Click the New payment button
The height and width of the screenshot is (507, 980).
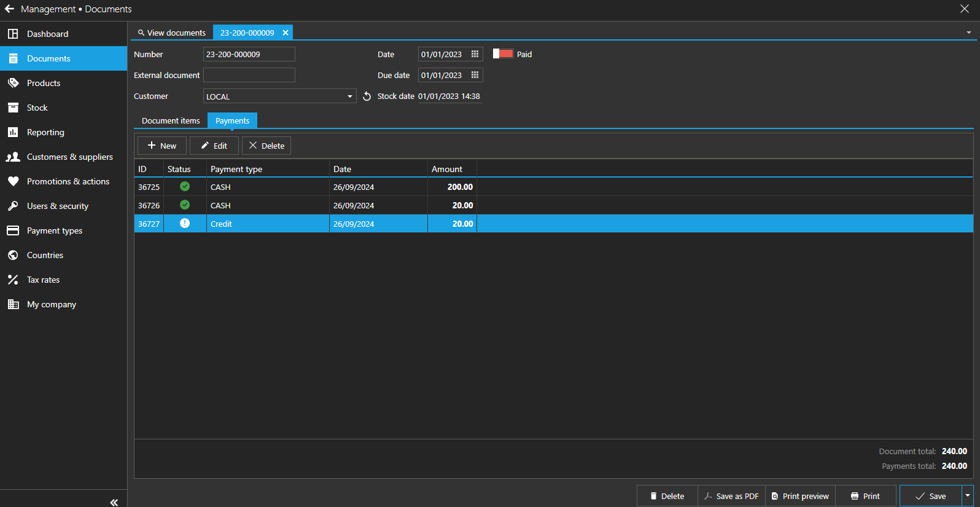(x=162, y=146)
